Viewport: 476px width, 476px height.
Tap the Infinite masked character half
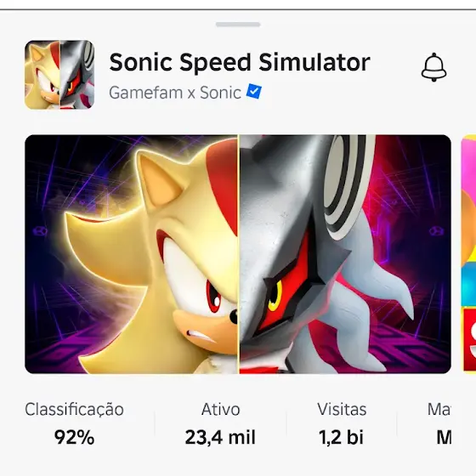pos(345,254)
